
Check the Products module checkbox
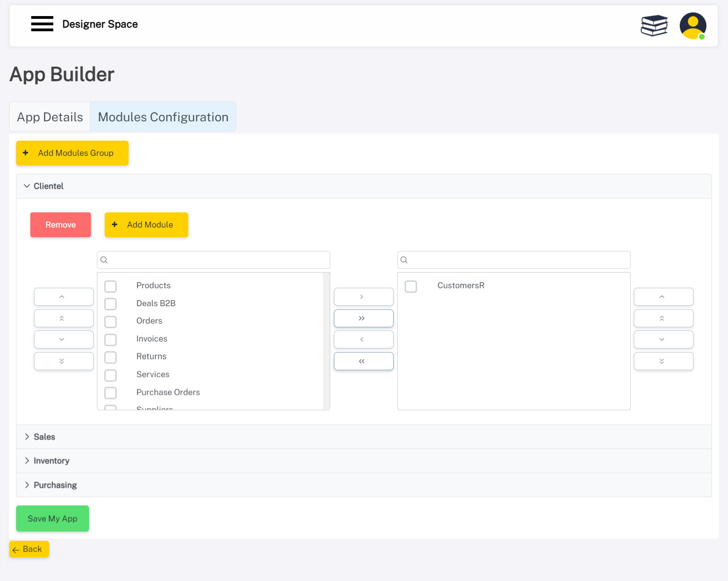(x=111, y=286)
